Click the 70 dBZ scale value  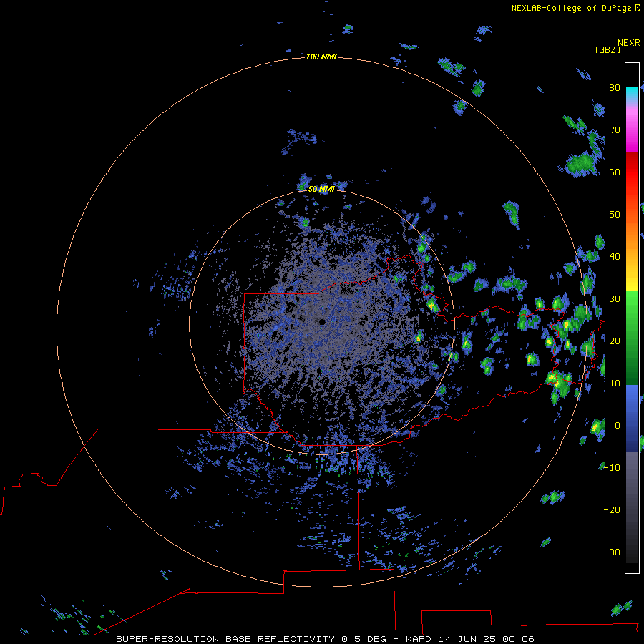coord(615,130)
